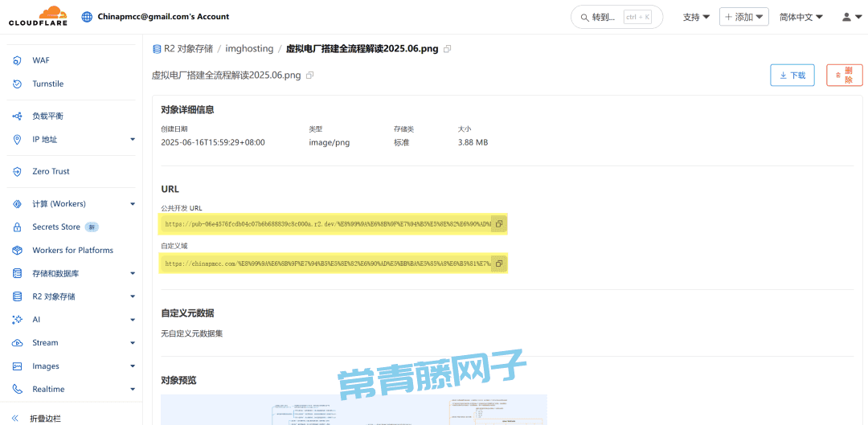Copy file name from breadcrumb copy icon

pyautogui.click(x=448, y=49)
